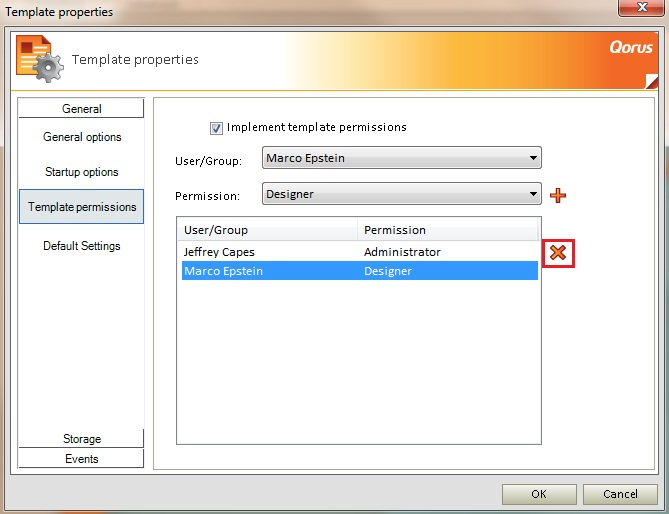The image size is (669, 514).
Task: Select Startup options in sidebar
Action: (81, 172)
